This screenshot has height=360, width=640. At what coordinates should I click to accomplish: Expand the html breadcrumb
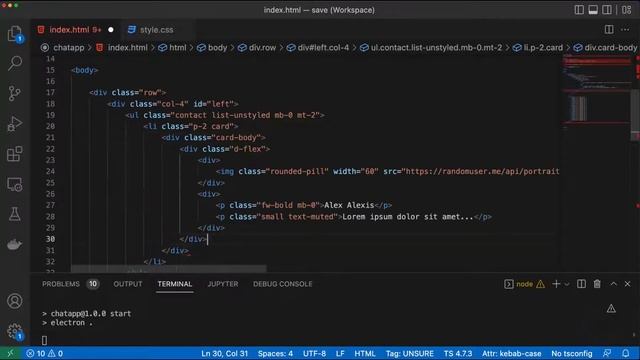[x=178, y=48]
